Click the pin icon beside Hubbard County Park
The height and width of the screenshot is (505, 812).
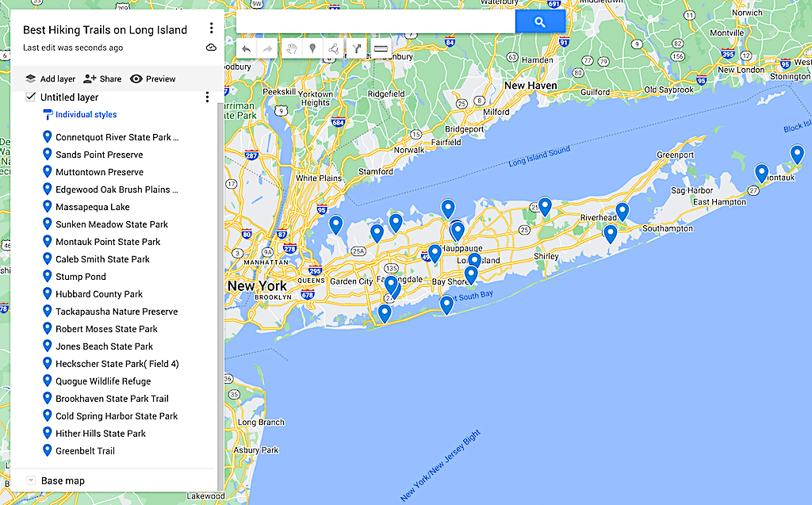pos(47,293)
